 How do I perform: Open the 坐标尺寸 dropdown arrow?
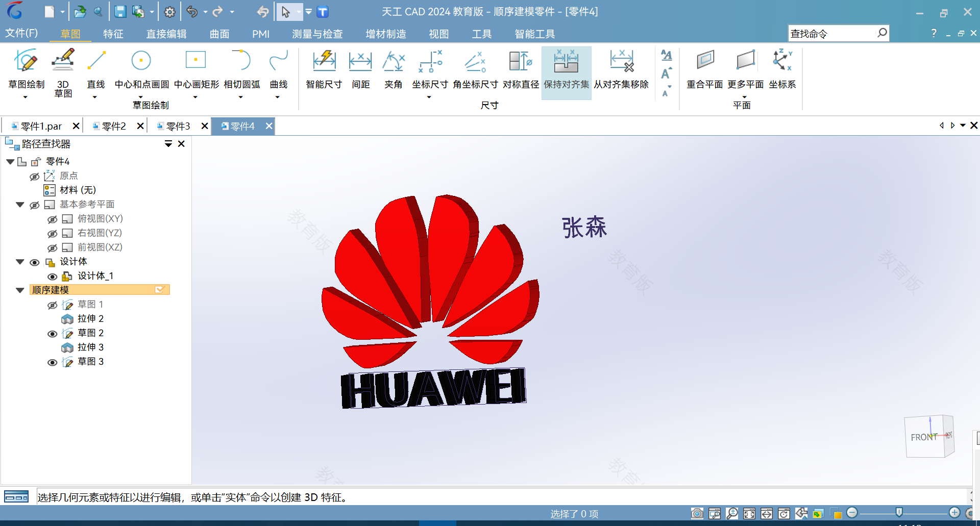click(429, 97)
